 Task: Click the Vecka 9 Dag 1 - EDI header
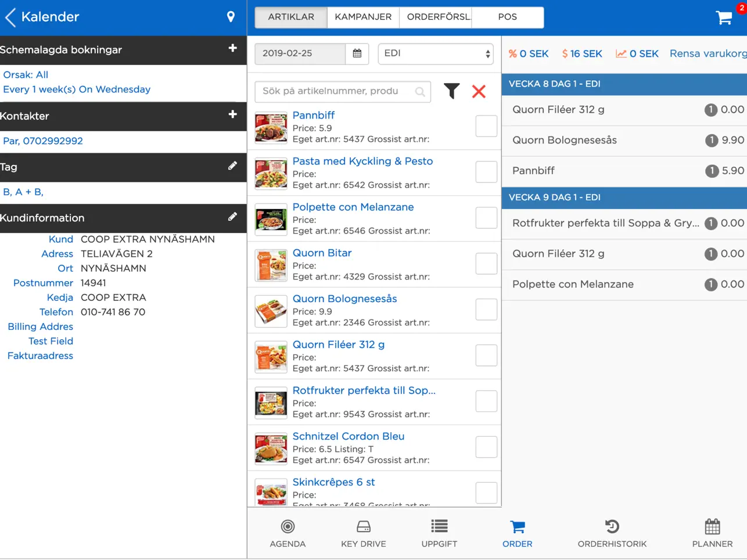624,198
